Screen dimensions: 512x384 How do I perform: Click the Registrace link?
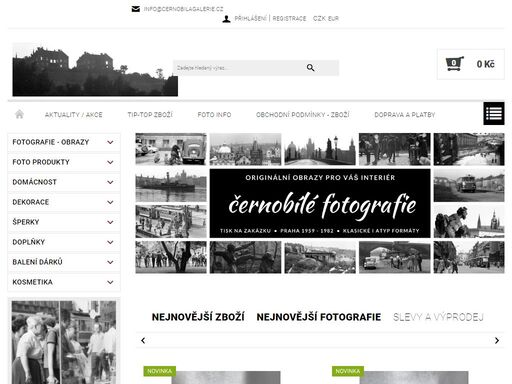[x=289, y=19]
